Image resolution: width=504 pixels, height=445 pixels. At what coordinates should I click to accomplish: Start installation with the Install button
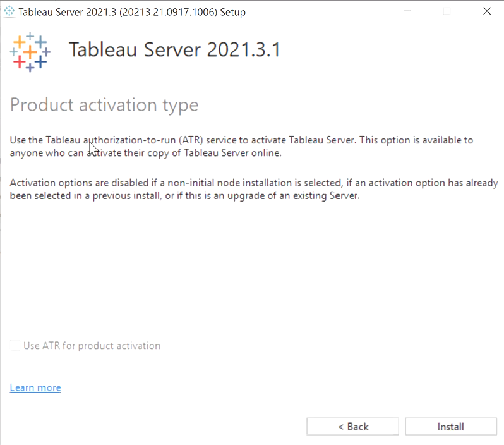[x=451, y=427]
